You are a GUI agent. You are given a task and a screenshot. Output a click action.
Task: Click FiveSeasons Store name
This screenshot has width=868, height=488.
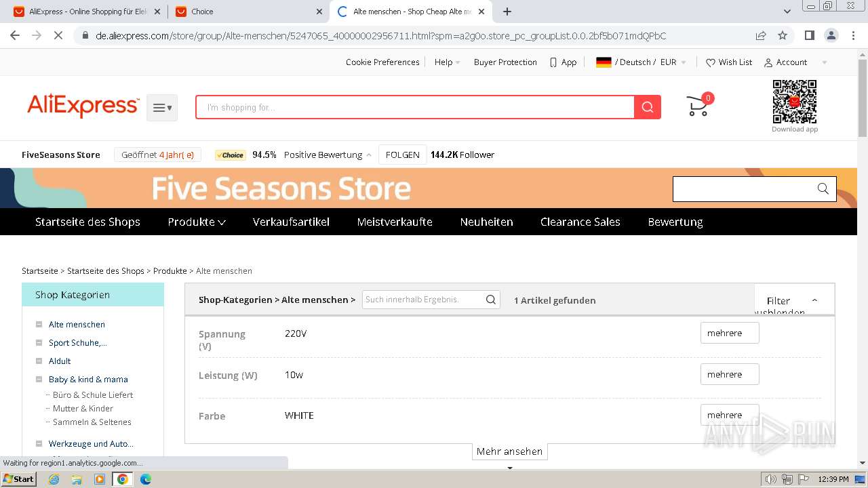pos(61,155)
